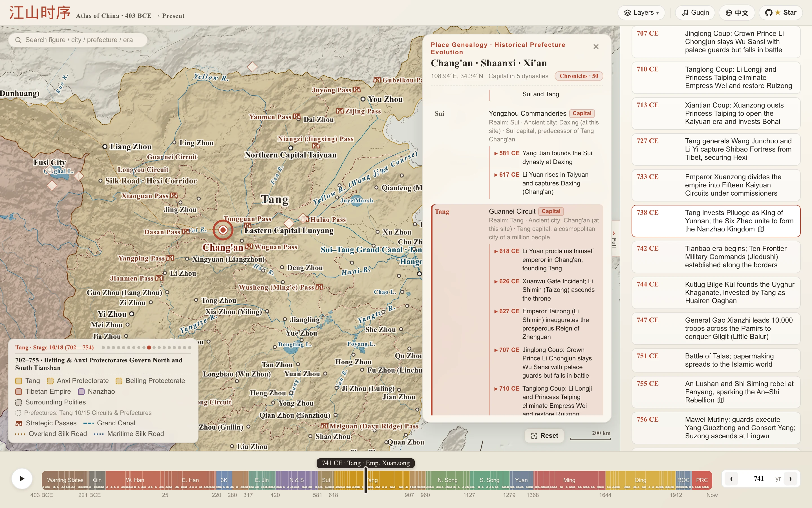Image resolution: width=812 pixels, height=508 pixels.
Task: Click the Jianmen Pass gate icon
Action: [x=159, y=278]
